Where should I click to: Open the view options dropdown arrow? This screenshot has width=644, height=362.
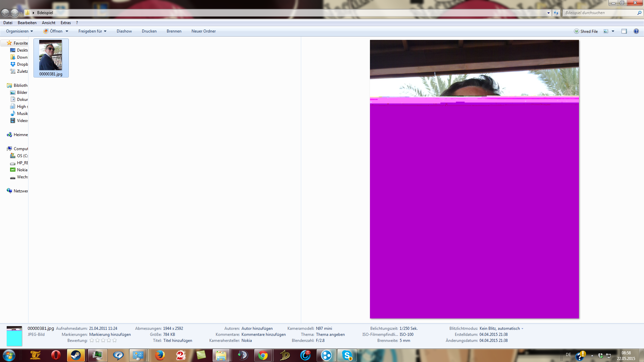[x=613, y=31]
